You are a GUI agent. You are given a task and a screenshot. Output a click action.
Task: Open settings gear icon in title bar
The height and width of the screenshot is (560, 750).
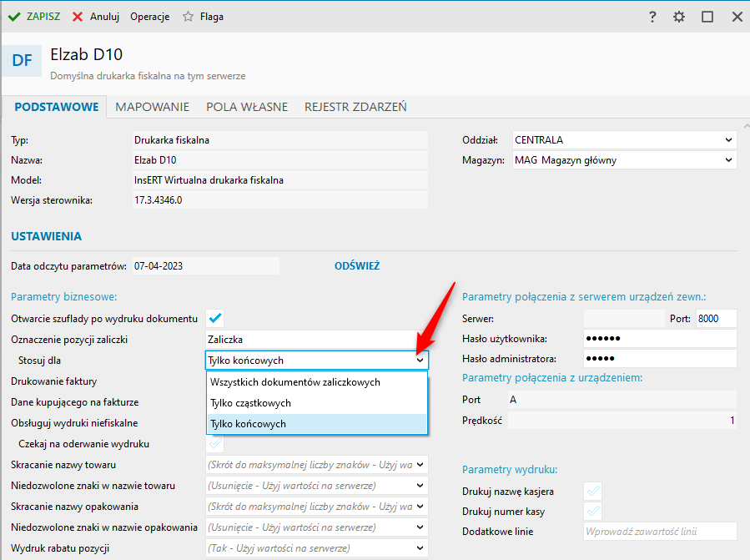[x=679, y=18]
